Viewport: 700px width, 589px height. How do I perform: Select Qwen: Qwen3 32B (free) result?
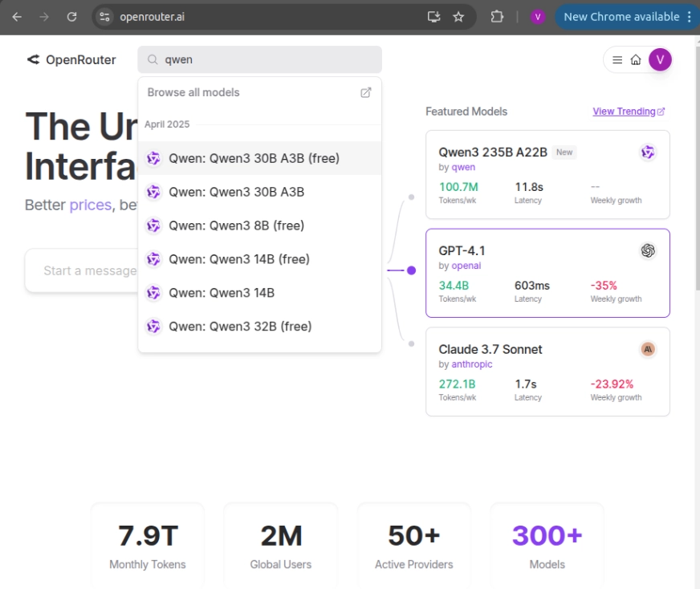pos(240,327)
